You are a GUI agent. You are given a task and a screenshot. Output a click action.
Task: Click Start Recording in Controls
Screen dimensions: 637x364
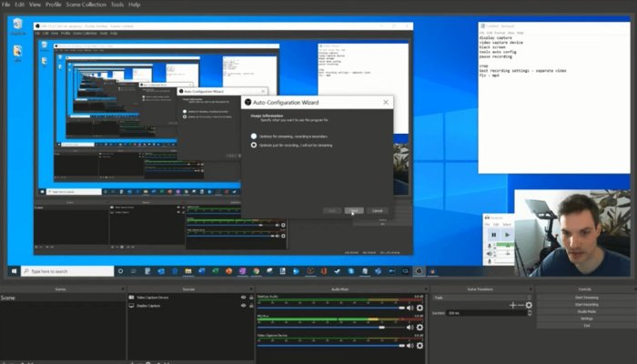click(587, 304)
